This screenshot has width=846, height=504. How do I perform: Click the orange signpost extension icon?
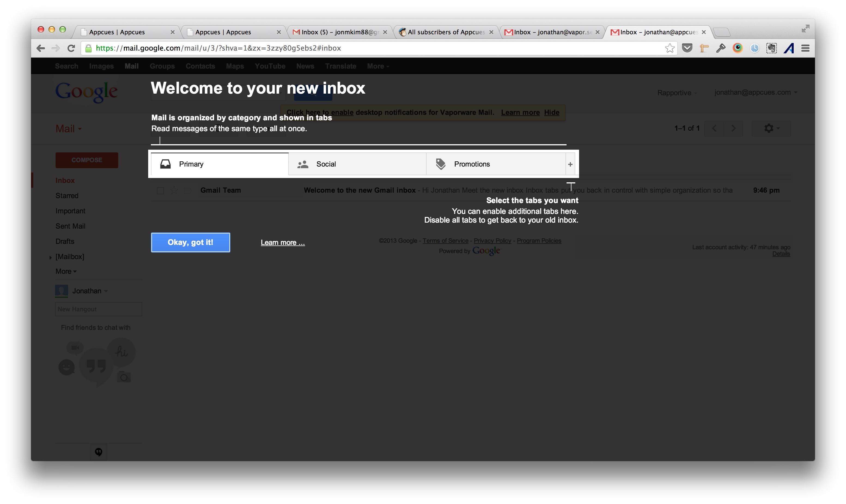704,48
